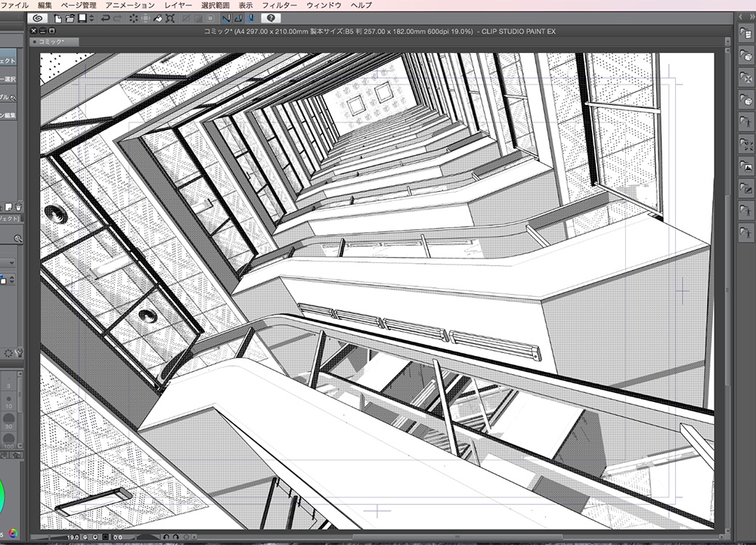
Task: Open the color wheel palette icon
Action: click(13, 533)
